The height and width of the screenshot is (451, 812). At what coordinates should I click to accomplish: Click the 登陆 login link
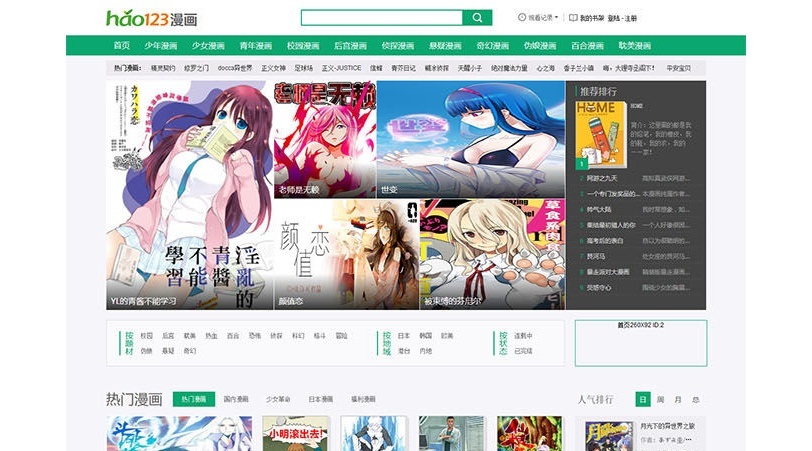613,18
